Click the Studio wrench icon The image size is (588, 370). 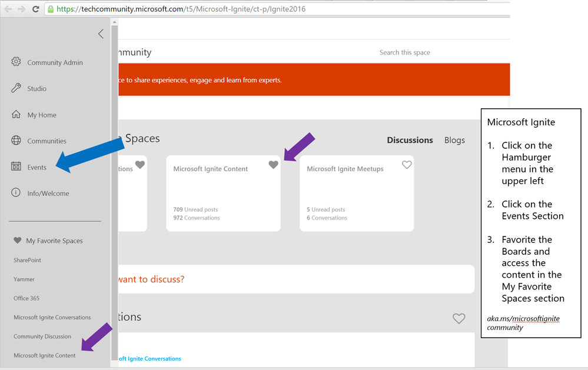pyautogui.click(x=16, y=88)
